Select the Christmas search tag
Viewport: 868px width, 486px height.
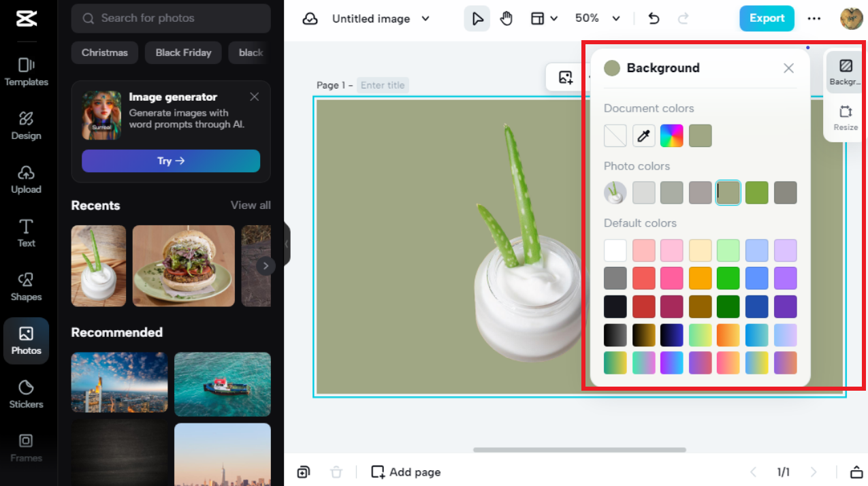pyautogui.click(x=105, y=52)
